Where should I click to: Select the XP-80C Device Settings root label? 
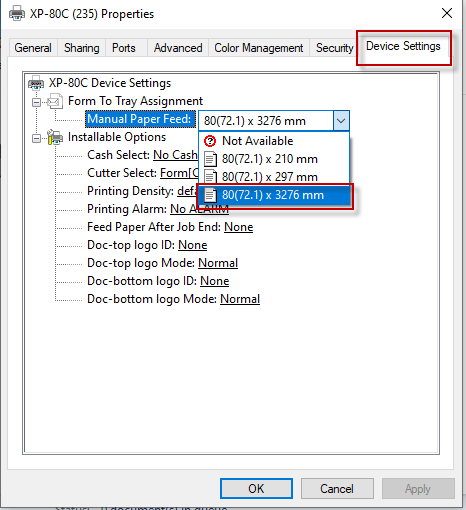click(x=110, y=83)
